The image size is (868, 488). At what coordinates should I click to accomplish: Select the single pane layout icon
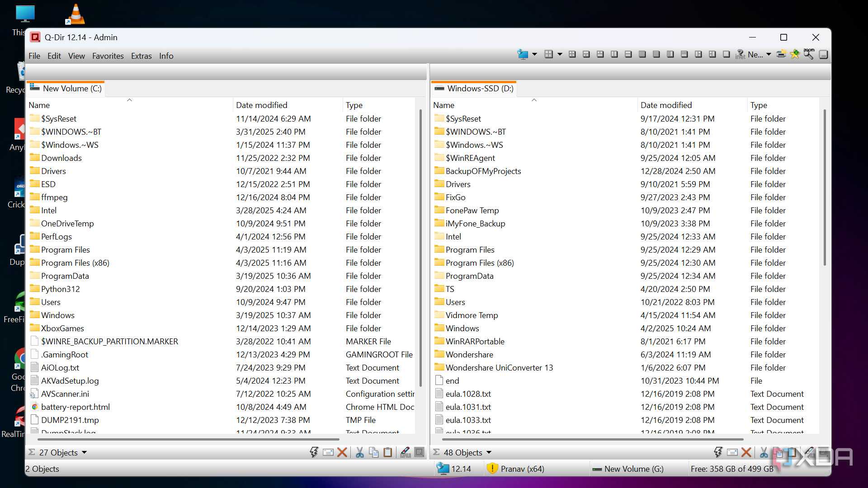[726, 54]
